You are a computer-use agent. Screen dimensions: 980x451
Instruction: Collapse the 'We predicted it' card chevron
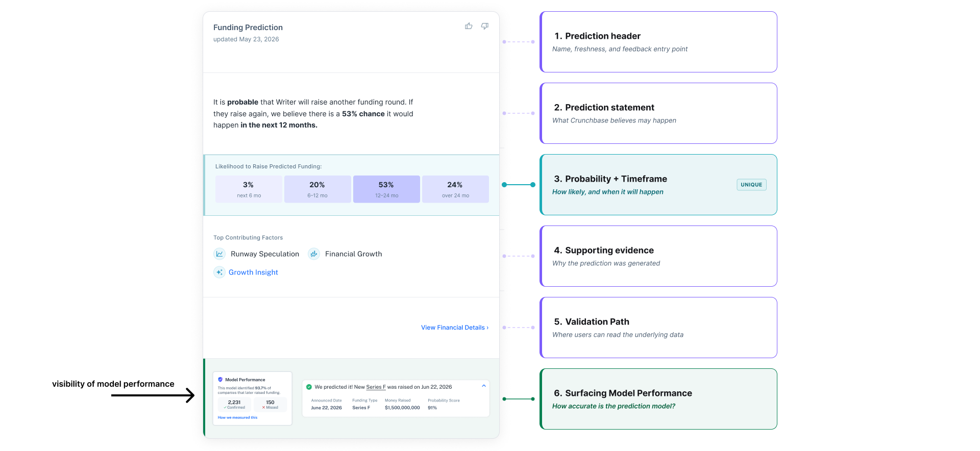point(484,386)
